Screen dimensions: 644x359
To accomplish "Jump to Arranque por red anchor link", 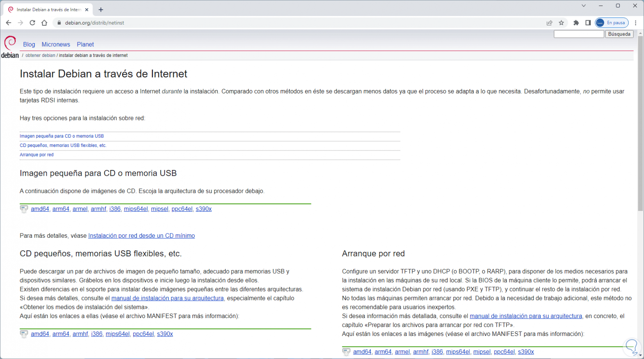I will [37, 155].
